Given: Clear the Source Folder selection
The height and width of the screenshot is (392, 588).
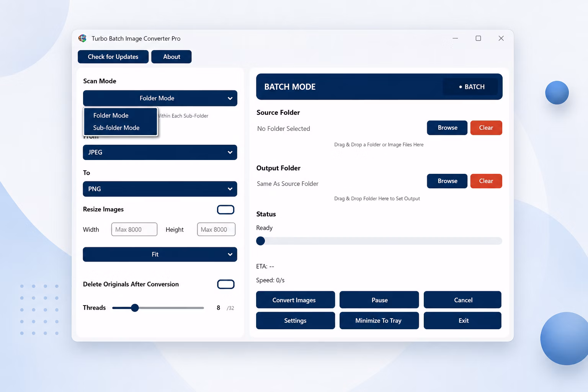Looking at the screenshot, I should (486, 128).
